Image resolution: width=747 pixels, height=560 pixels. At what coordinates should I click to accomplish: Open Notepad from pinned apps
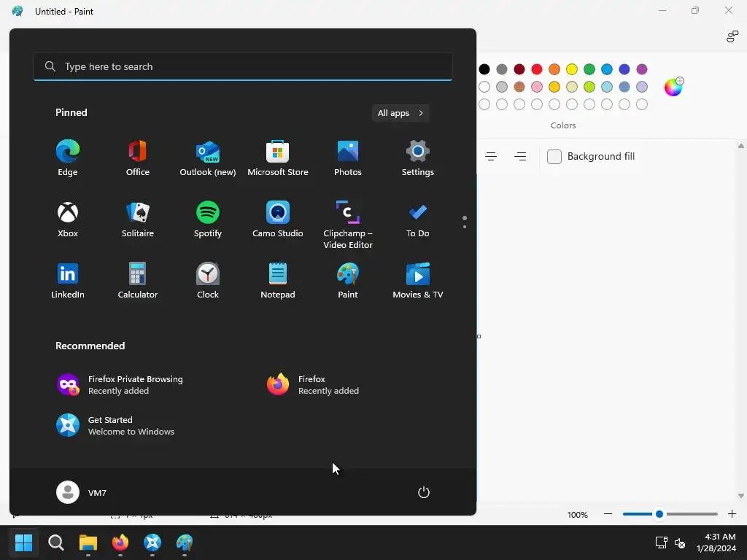tap(278, 281)
